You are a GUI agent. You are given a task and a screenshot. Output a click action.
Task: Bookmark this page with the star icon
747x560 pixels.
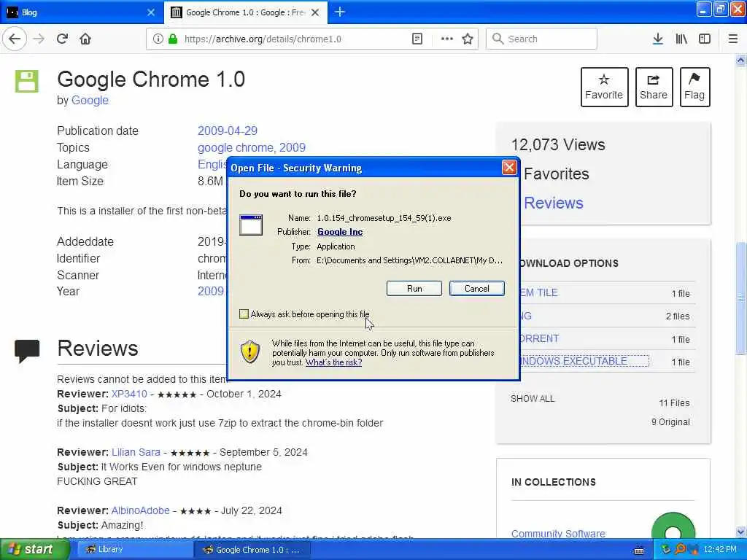tap(468, 39)
